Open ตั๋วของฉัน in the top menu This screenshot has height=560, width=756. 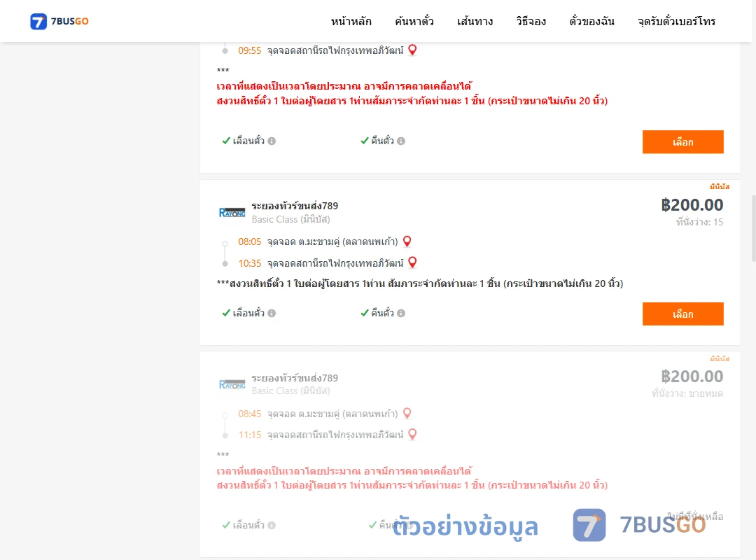tap(591, 21)
